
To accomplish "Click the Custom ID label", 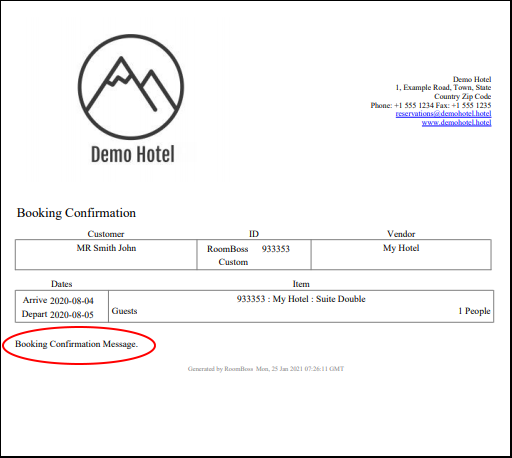I will click(233, 262).
